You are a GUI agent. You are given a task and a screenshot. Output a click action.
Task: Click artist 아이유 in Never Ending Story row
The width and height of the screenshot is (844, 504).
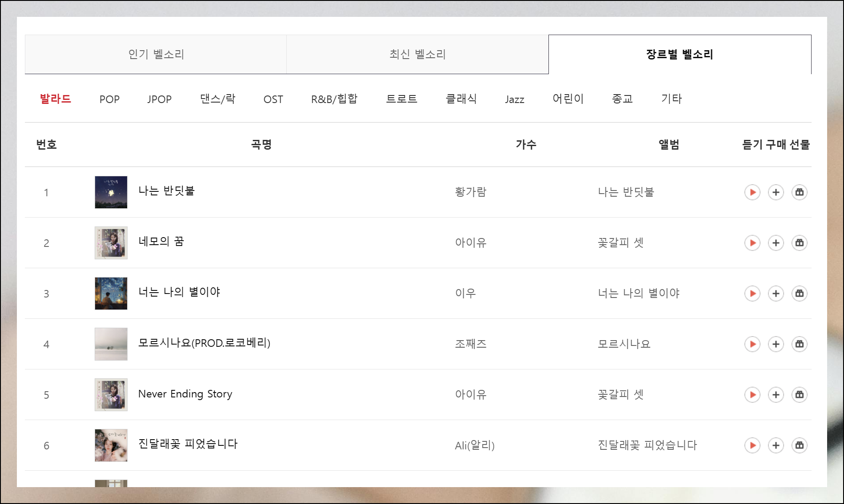(471, 394)
